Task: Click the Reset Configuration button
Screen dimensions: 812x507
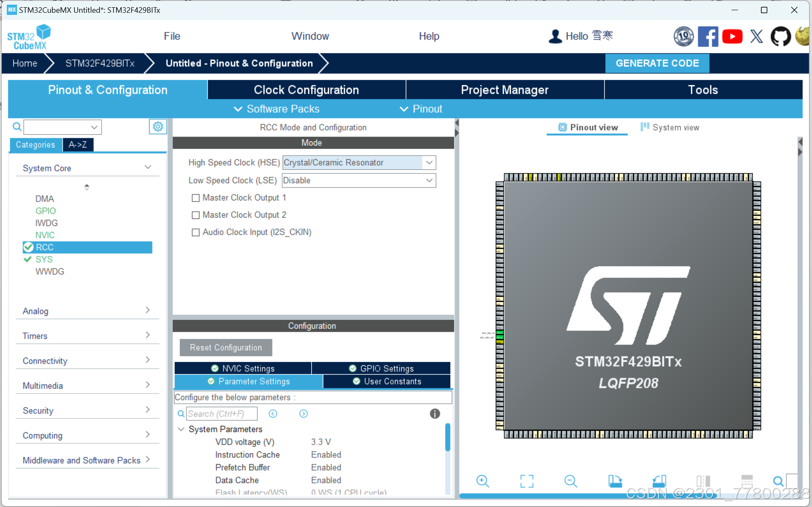Action: click(x=226, y=347)
